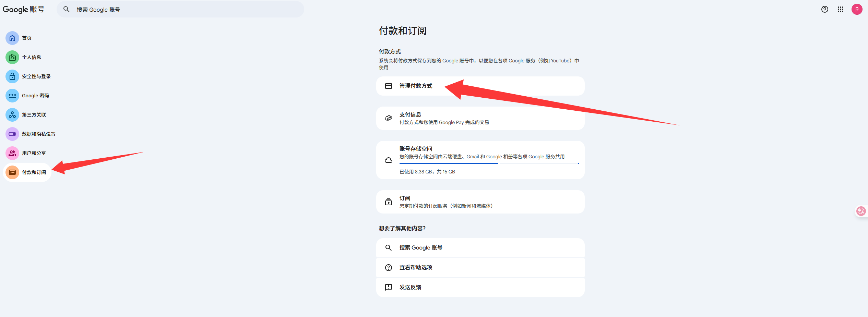Click the 已使用 8.38 GB，共 15 GB text
868x317 pixels.
(x=427, y=172)
